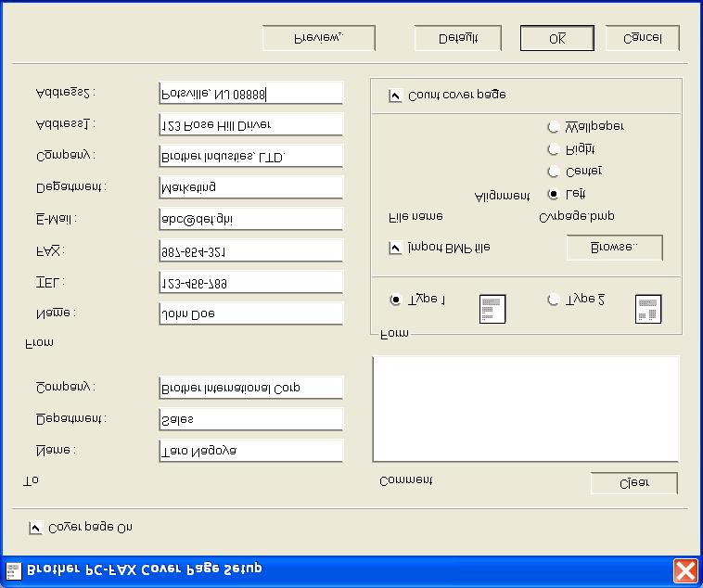Clear the comment with the Clear button

[x=634, y=483]
